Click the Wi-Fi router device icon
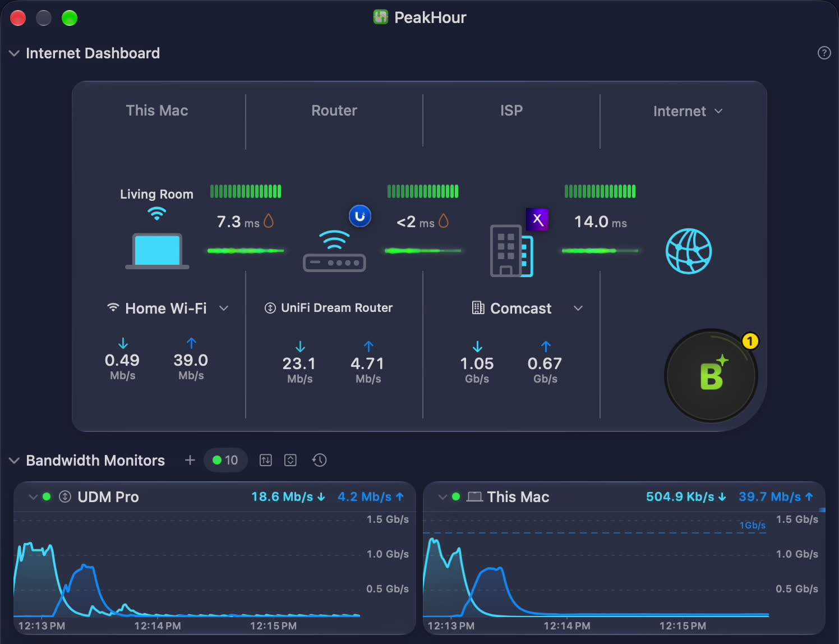 pyautogui.click(x=334, y=251)
